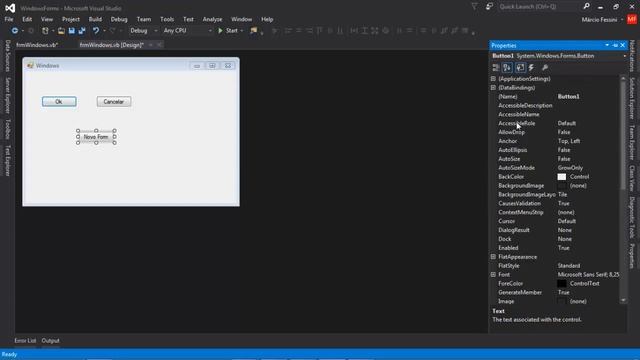The image size is (640, 360).
Task: Open Márcio Fessini account menu
Action: 602,20
